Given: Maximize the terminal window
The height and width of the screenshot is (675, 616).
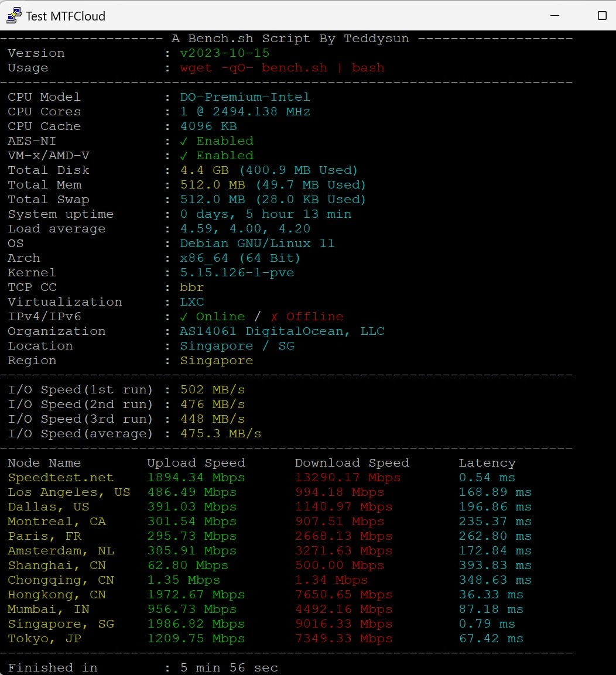Looking at the screenshot, I should (603, 16).
